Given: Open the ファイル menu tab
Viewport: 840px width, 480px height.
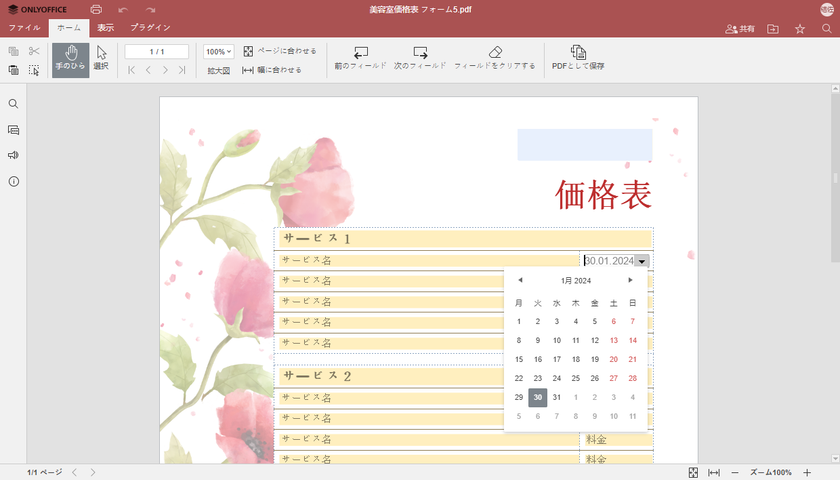Looking at the screenshot, I should click(x=24, y=28).
